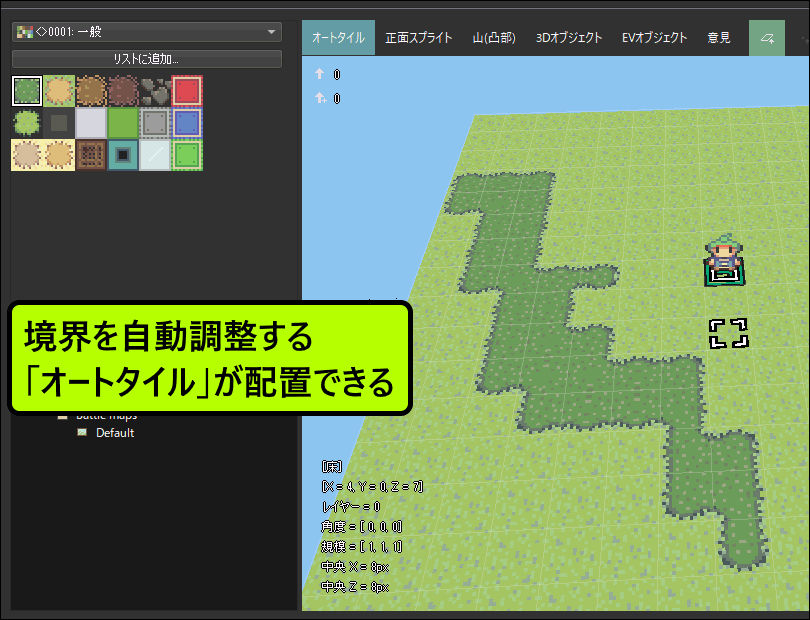The image size is (810, 620).
Task: Click the green floor-plus icon beside tabs
Action: point(768,38)
